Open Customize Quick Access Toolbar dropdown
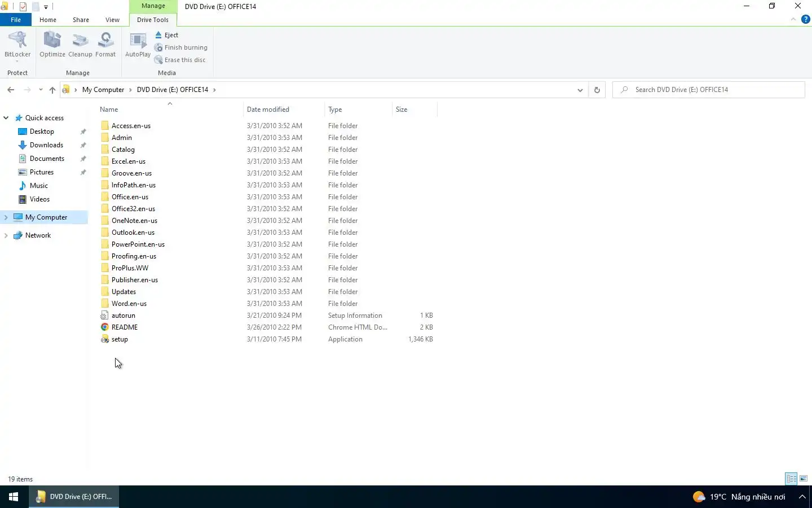The height and width of the screenshot is (508, 812). coord(46,7)
